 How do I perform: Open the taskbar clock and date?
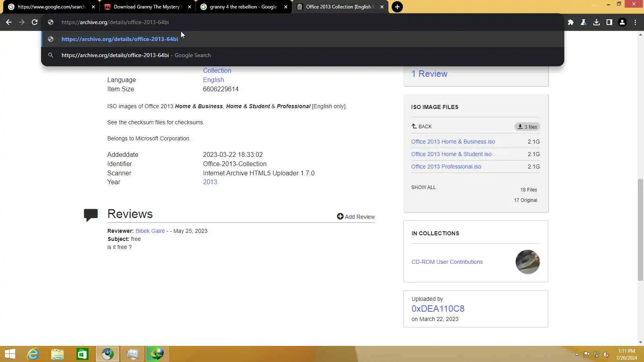pos(627,354)
